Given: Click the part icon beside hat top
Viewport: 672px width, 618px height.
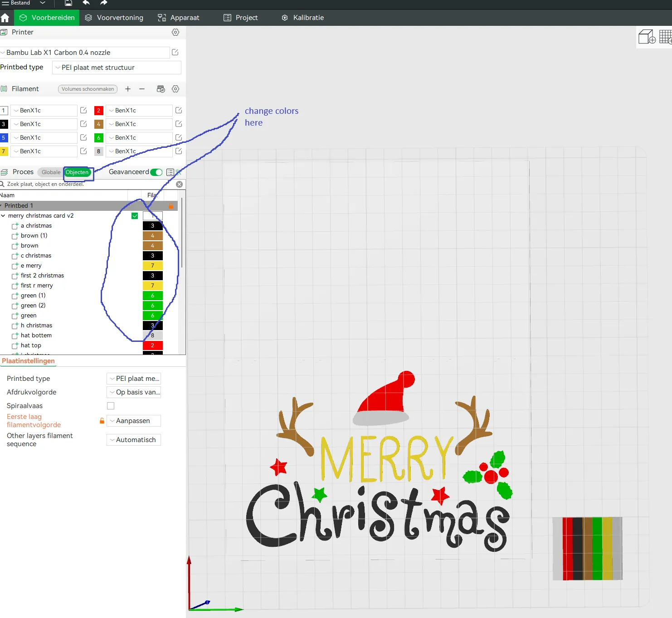Looking at the screenshot, I should click(x=15, y=345).
